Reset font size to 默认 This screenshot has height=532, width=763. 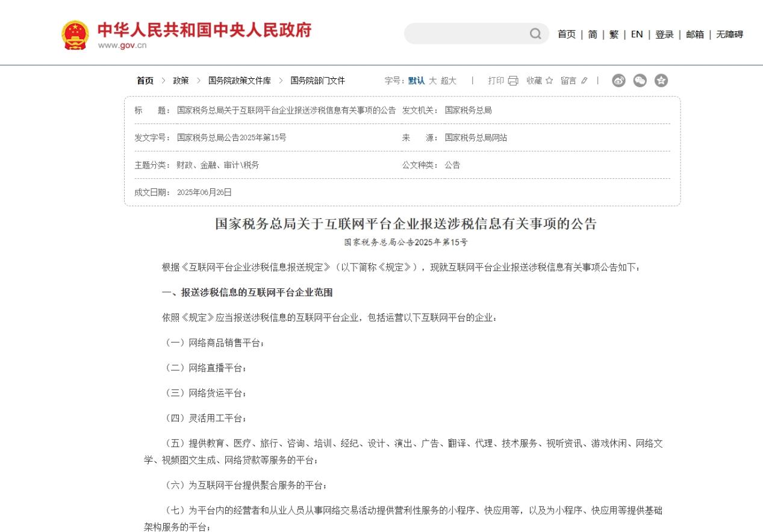(417, 80)
